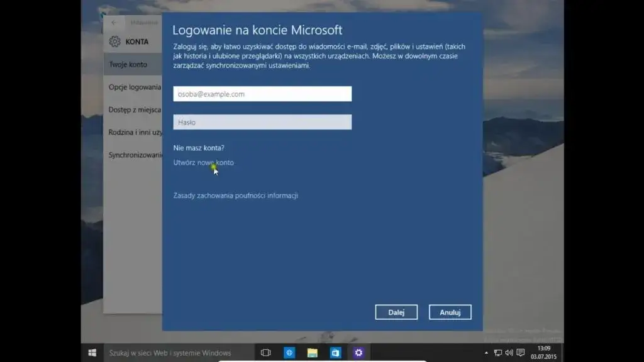The width and height of the screenshot is (644, 362).
Task: Click the 'Utwórz nowe konto' link
Action: tap(203, 162)
